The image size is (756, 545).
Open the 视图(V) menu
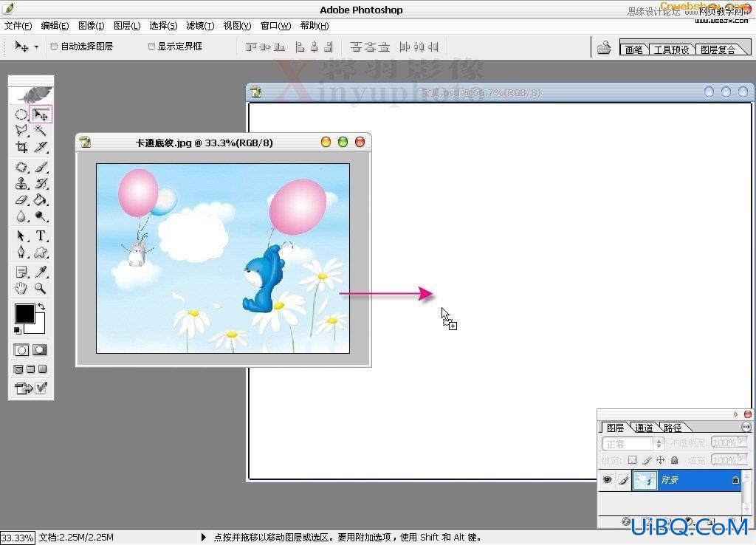[237, 26]
